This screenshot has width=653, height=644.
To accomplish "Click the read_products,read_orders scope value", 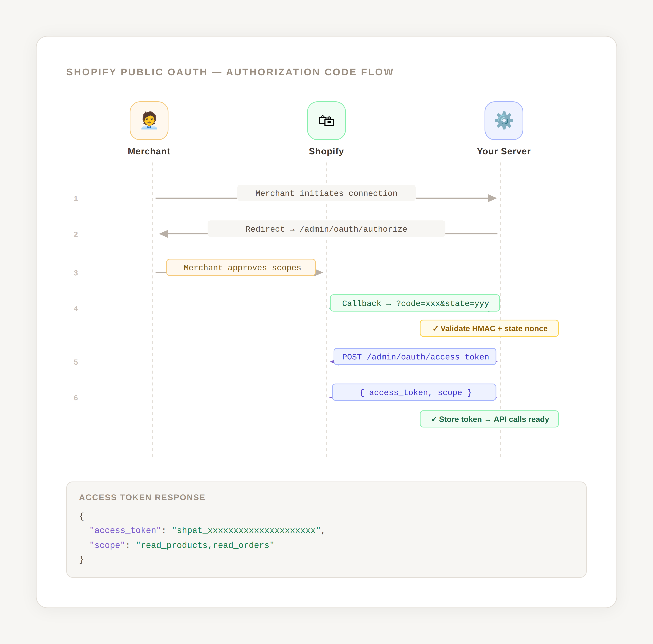I will point(205,545).
